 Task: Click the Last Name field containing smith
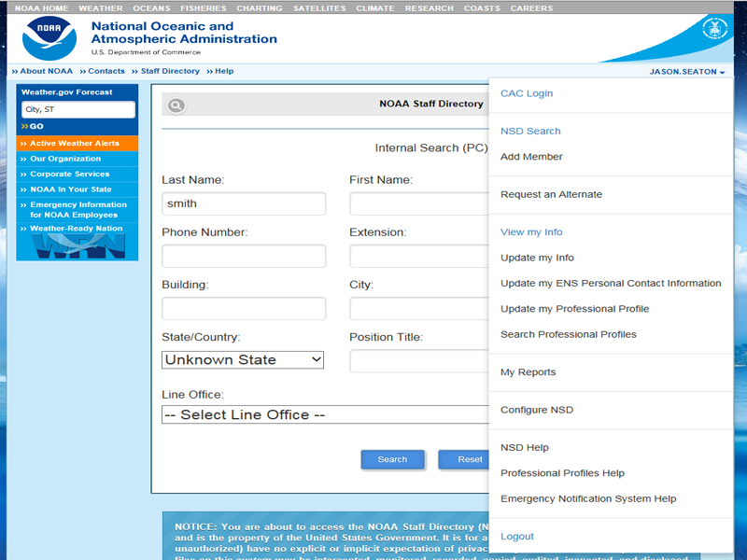(244, 203)
